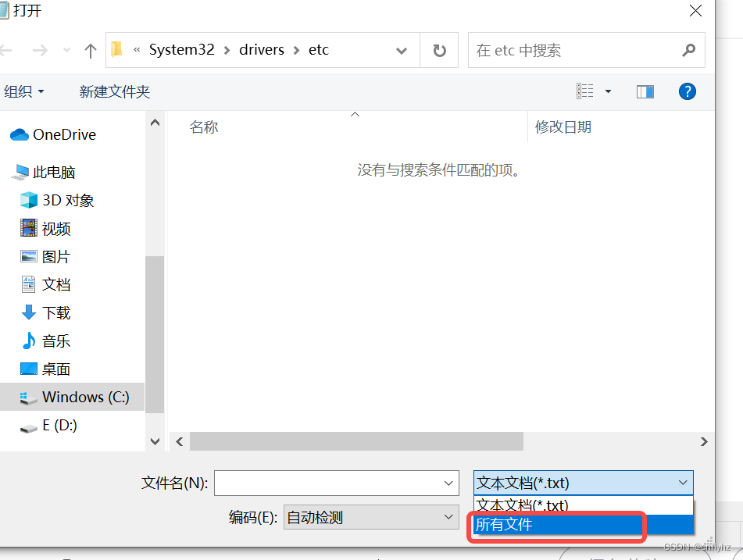Change the view layout icon
The height and width of the screenshot is (560, 743).
[584, 91]
